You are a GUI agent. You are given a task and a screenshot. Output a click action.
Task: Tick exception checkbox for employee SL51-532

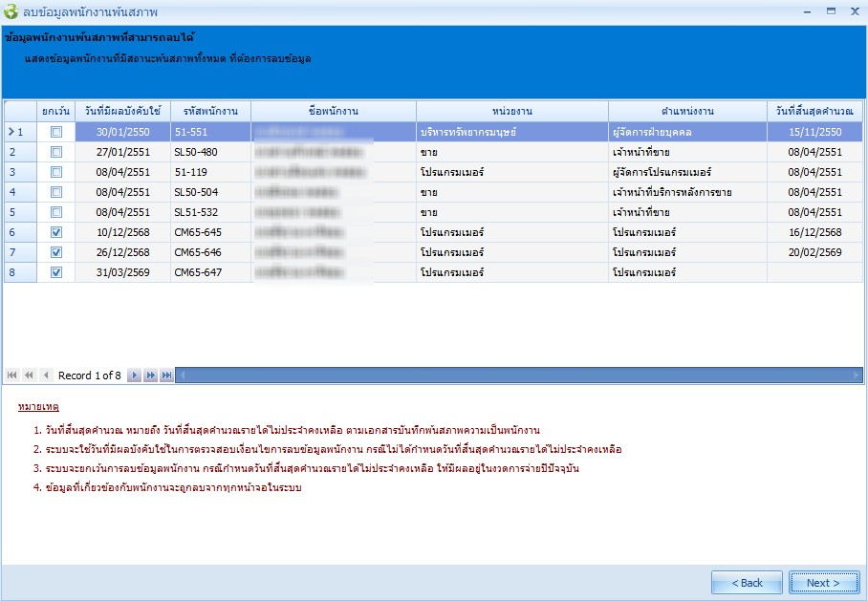tap(55, 212)
